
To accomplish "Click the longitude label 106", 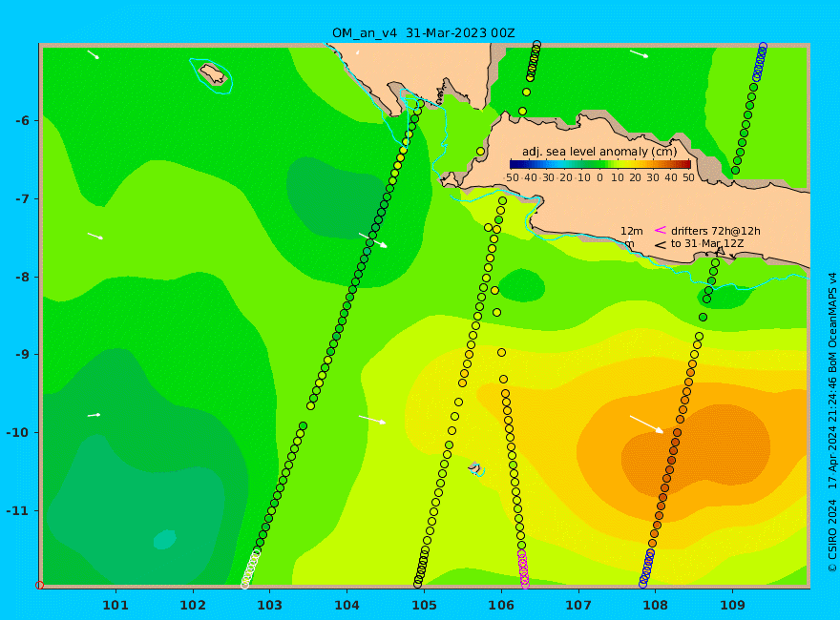I will (x=501, y=605).
